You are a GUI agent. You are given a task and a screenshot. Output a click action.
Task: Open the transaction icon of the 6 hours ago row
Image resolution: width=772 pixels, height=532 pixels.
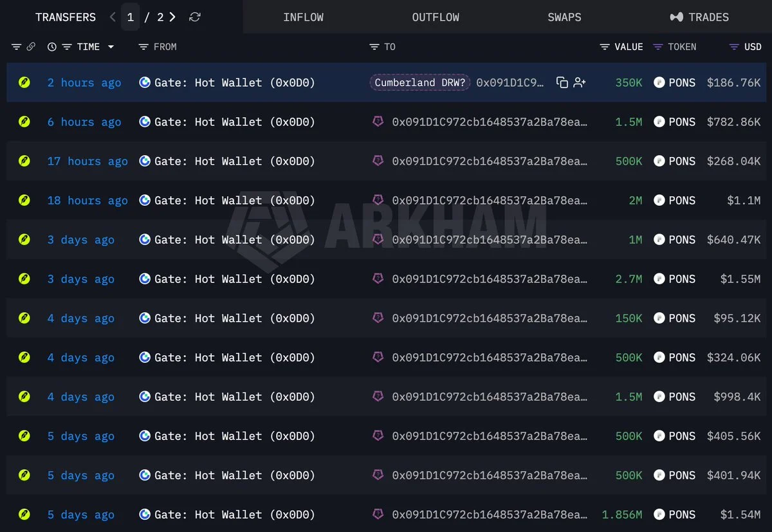click(x=24, y=122)
